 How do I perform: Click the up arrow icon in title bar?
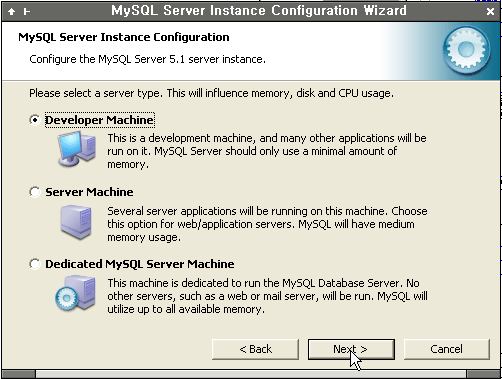11,12
